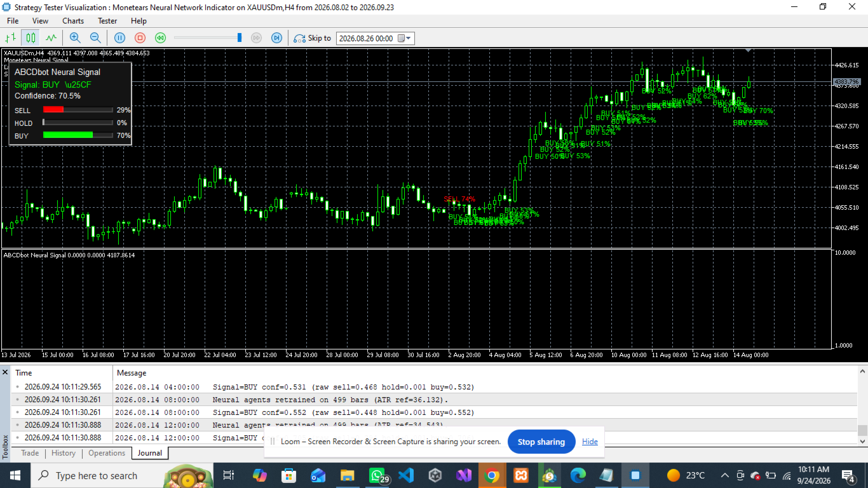Image resolution: width=868 pixels, height=488 pixels.
Task: Click the green rewind speed icon
Action: [x=161, y=38]
